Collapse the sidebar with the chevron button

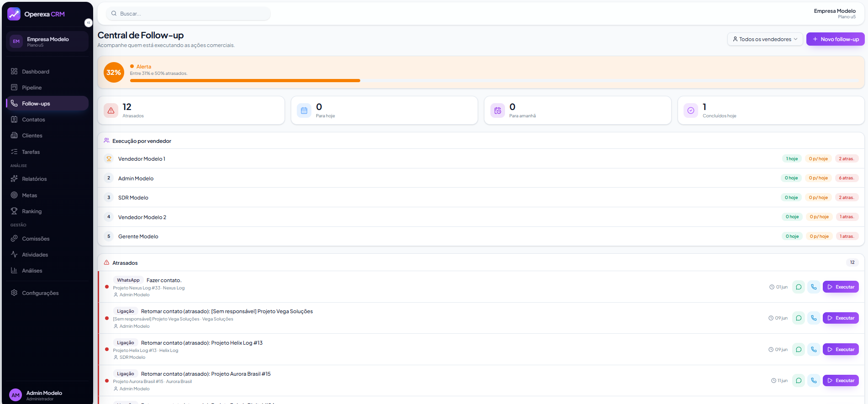(x=89, y=23)
